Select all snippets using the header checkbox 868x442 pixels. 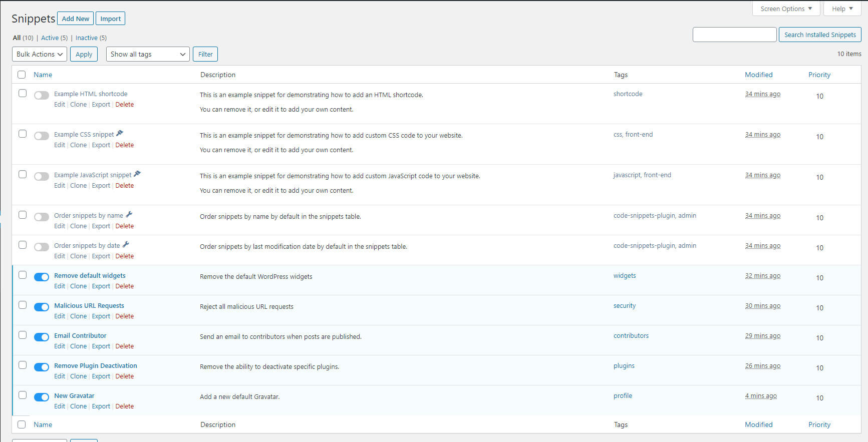22,75
